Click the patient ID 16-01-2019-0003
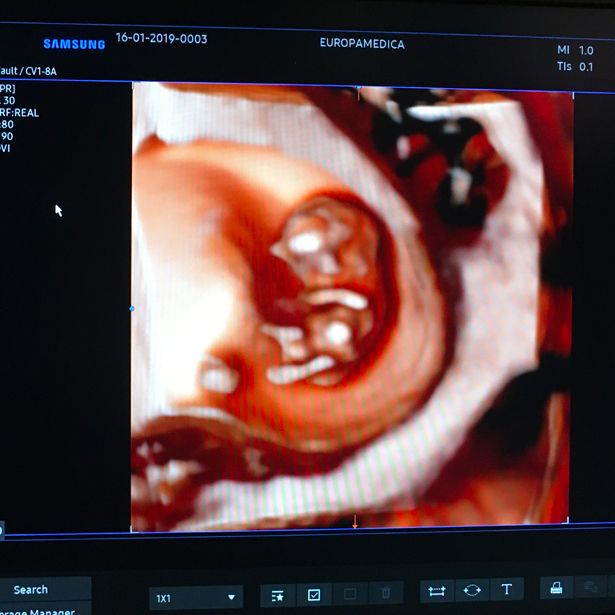615x615 pixels. 161,39
